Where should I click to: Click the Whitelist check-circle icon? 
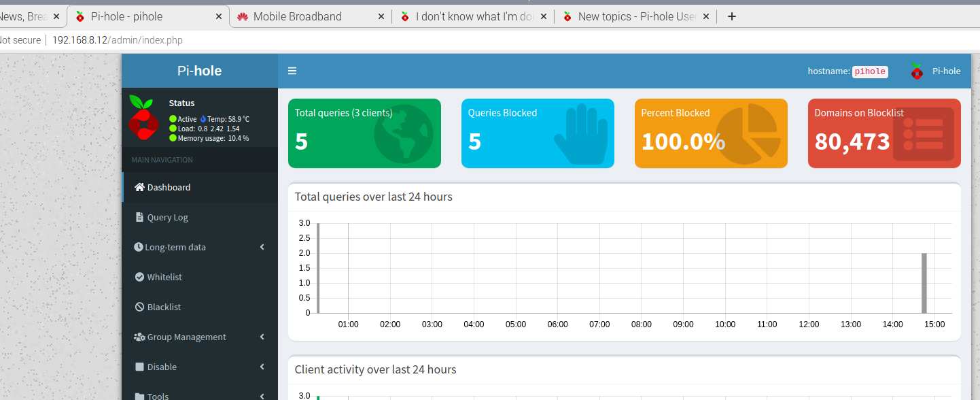pyautogui.click(x=139, y=277)
